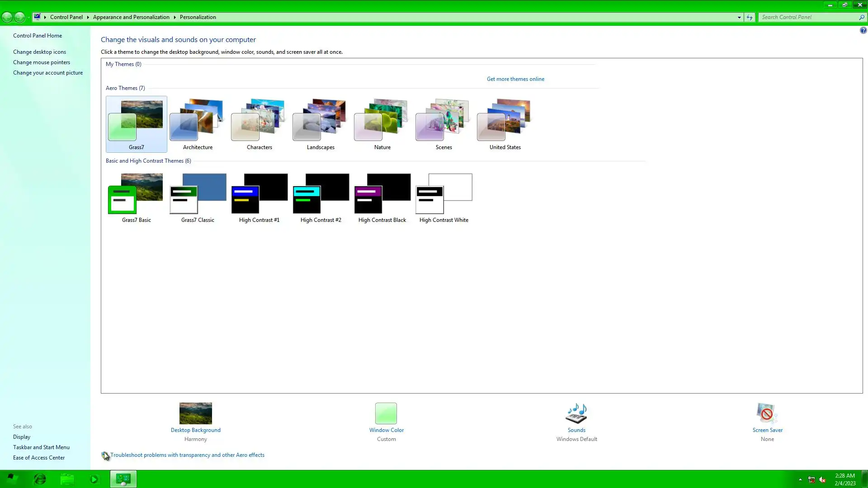Open Change desktop icons link
The height and width of the screenshot is (488, 868).
[x=39, y=52]
